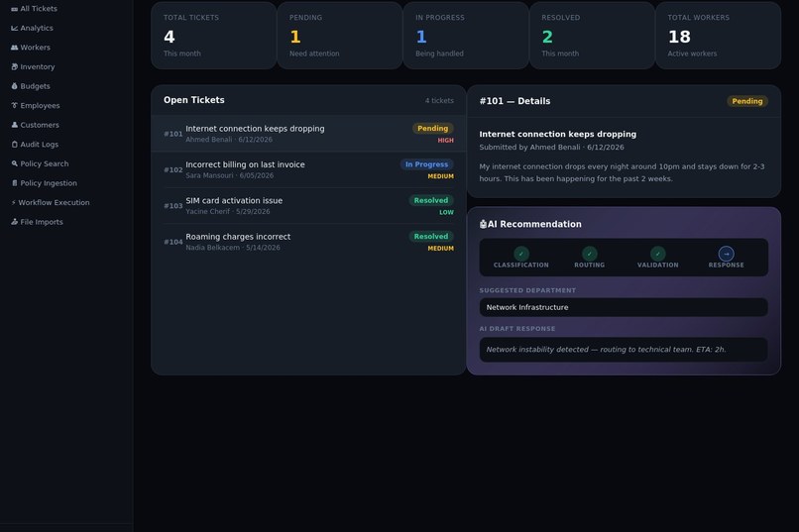Viewport: 799px width, 532px height.
Task: Click the Classification step checkmark circle
Action: tap(521, 253)
